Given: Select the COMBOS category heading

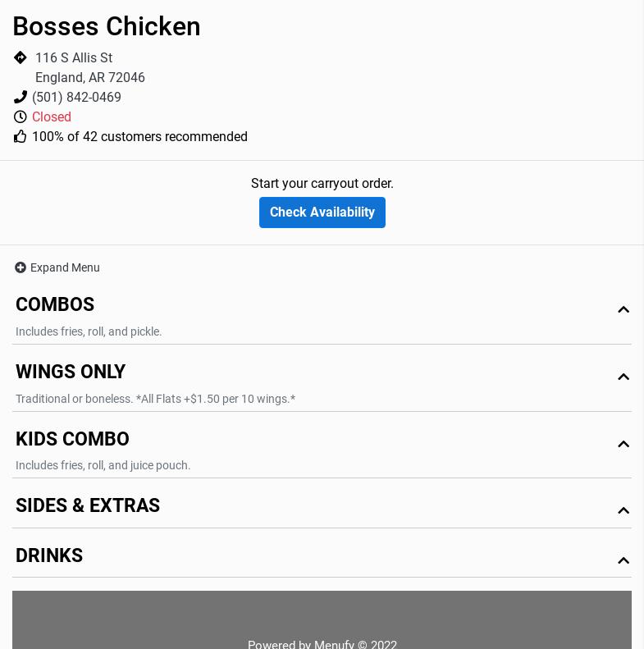Looking at the screenshot, I should 55,304.
